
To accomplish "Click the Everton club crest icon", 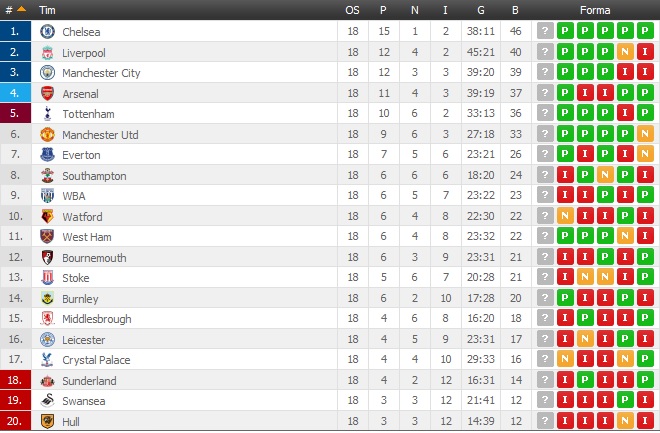I will 47,155.
